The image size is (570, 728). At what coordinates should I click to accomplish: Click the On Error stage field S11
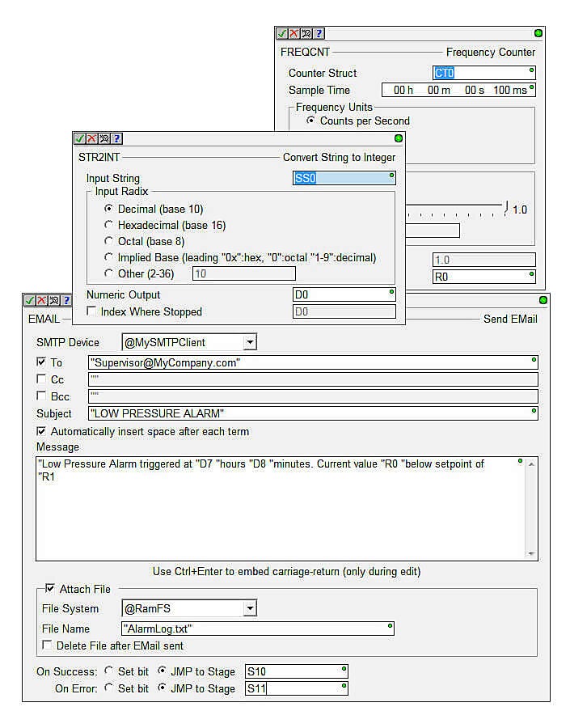[x=296, y=688]
